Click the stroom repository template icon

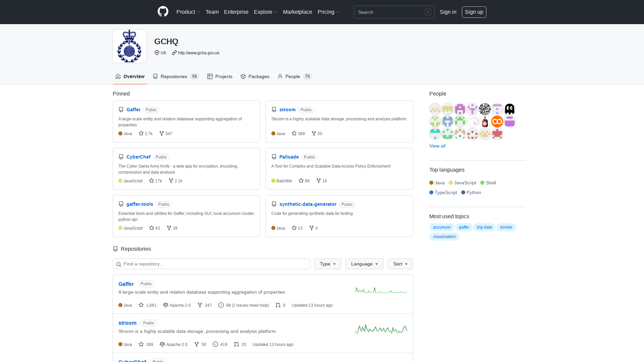pyautogui.click(x=274, y=110)
